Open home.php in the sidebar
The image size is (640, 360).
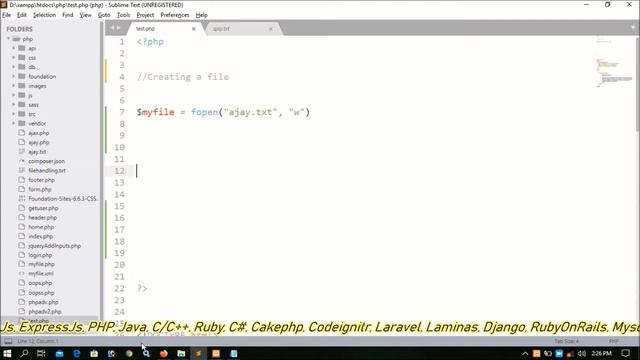pyautogui.click(x=41, y=227)
